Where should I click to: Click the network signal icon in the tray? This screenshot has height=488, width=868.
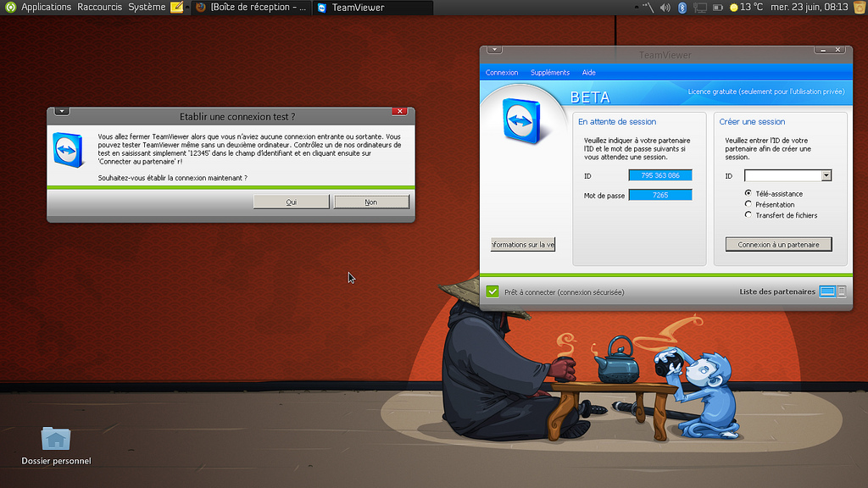click(x=647, y=7)
